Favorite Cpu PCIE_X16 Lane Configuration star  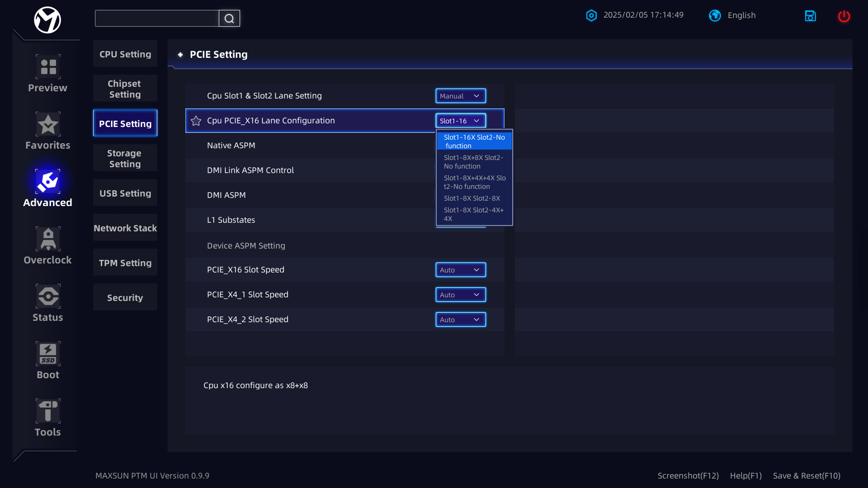coord(196,121)
